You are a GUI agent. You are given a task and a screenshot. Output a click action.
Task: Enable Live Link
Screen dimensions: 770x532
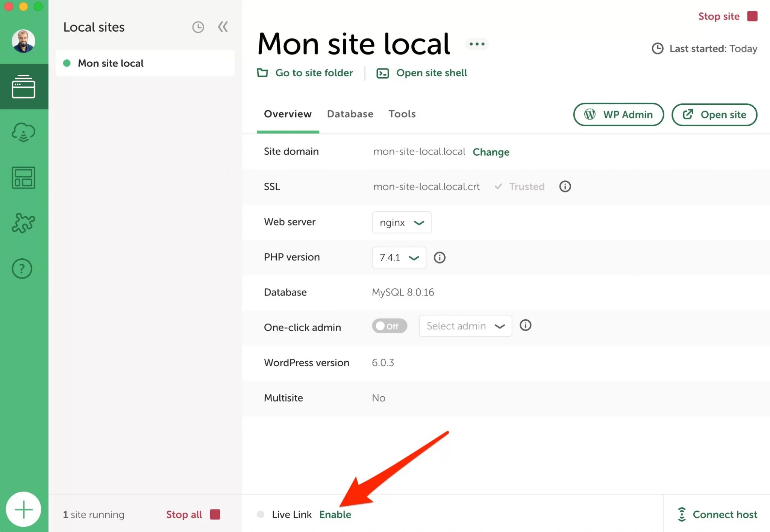click(x=335, y=514)
